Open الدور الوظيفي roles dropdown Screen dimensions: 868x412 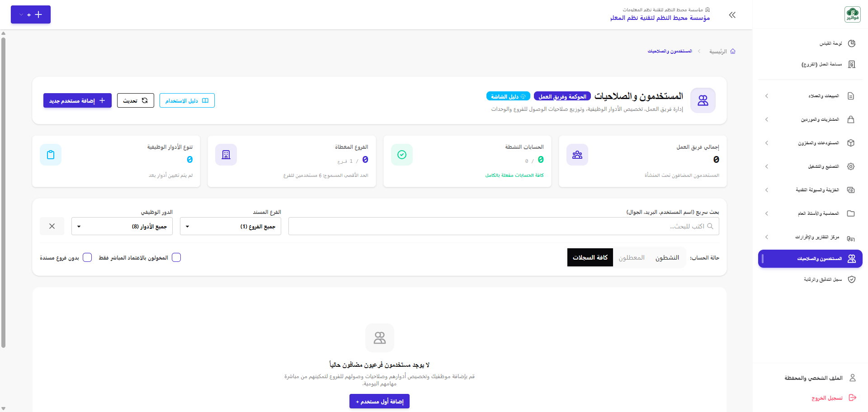tap(122, 226)
